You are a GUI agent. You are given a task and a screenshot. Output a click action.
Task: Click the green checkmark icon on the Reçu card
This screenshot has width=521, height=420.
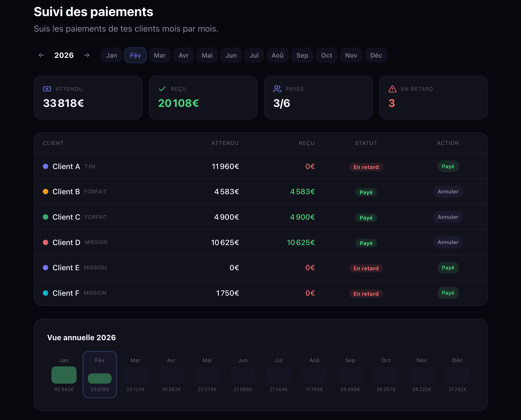click(162, 89)
